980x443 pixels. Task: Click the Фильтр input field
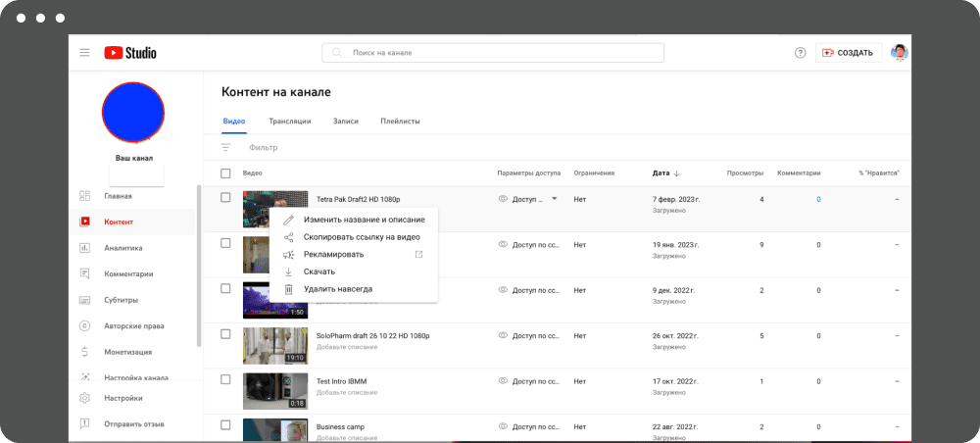click(263, 147)
